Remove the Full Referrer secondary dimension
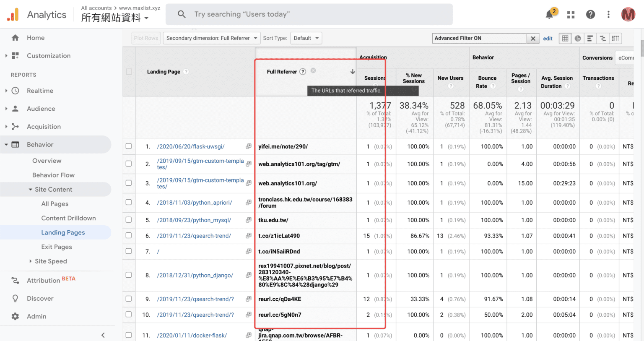The width and height of the screenshot is (644, 341). [313, 71]
